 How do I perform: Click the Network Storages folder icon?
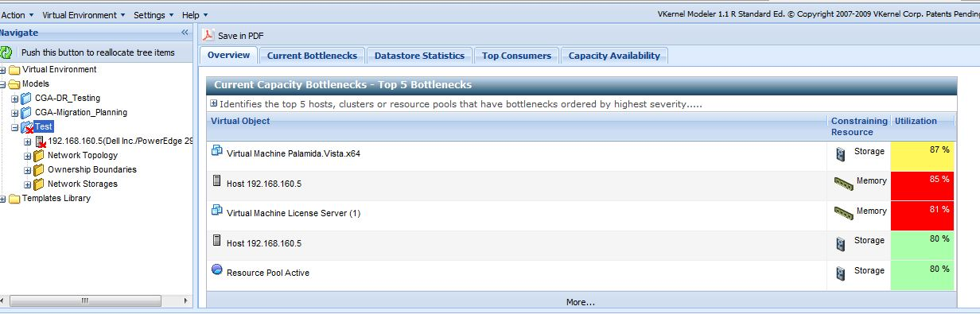[39, 184]
